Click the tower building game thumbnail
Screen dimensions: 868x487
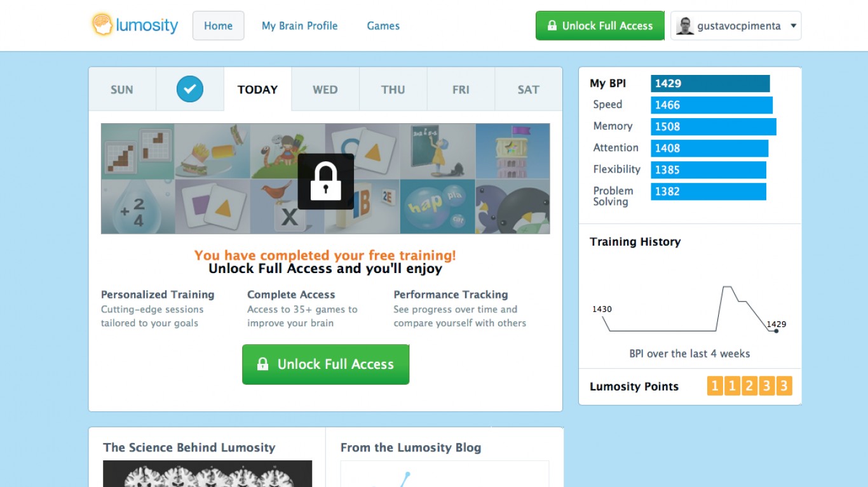pos(512,151)
